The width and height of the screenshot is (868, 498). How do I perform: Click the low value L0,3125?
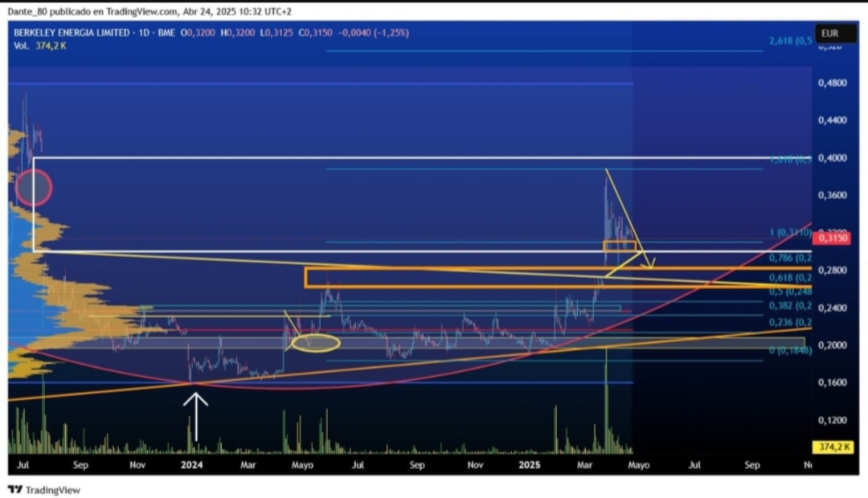click(276, 33)
